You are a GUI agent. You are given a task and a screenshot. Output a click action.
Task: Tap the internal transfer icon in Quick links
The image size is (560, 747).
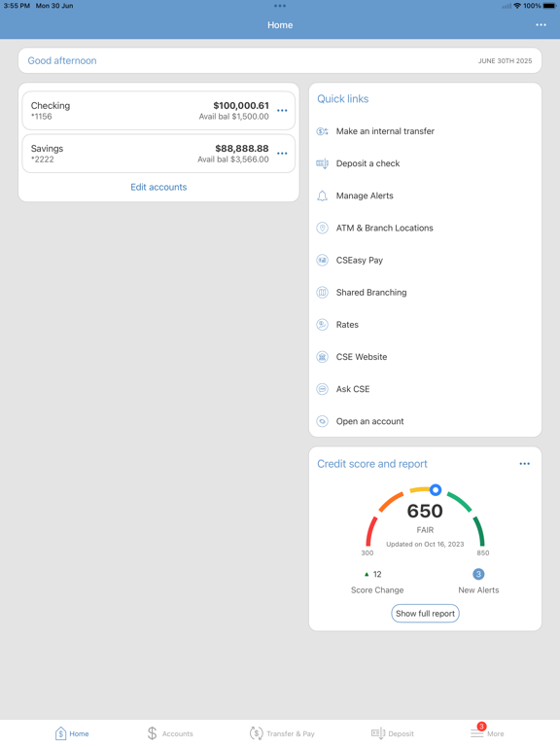pos(323,131)
